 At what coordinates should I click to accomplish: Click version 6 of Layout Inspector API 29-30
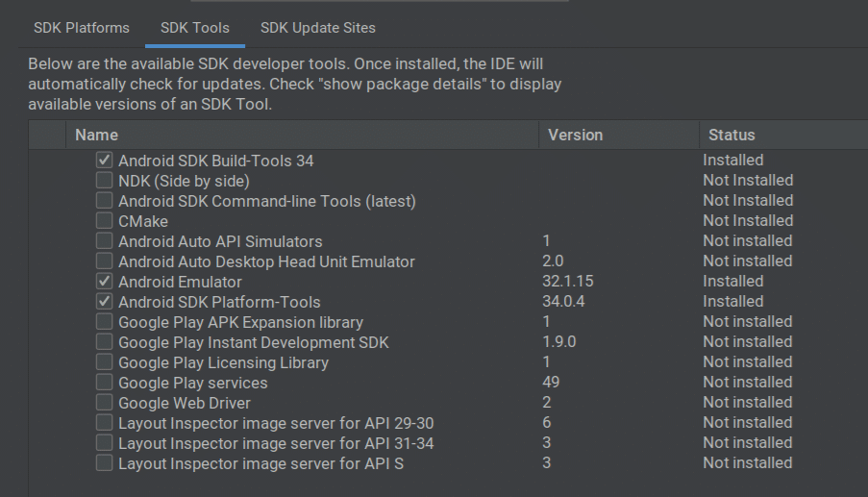[x=546, y=423]
